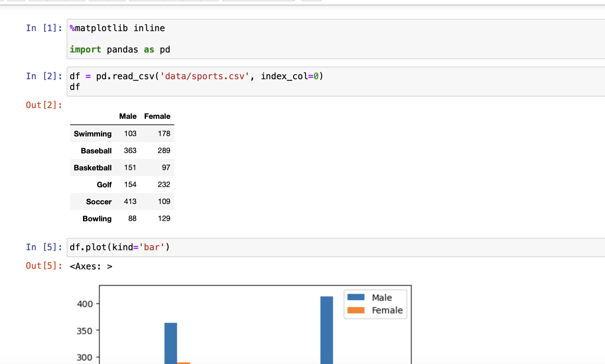Click the Swimming row label

coord(92,134)
